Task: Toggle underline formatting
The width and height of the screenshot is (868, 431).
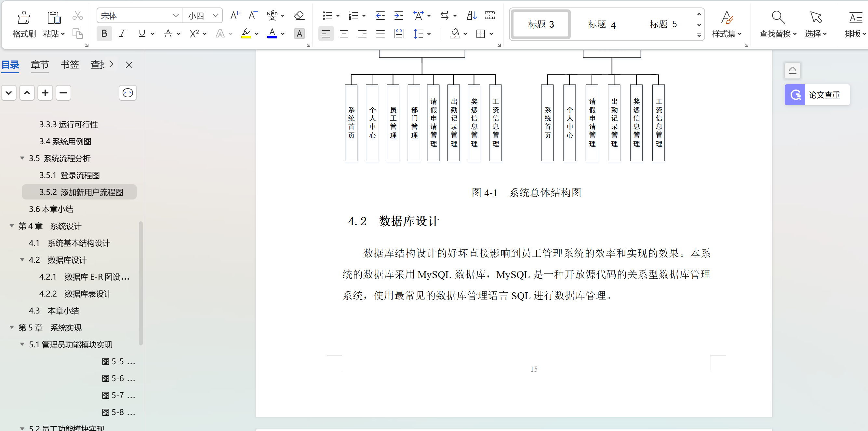Action: 142,34
